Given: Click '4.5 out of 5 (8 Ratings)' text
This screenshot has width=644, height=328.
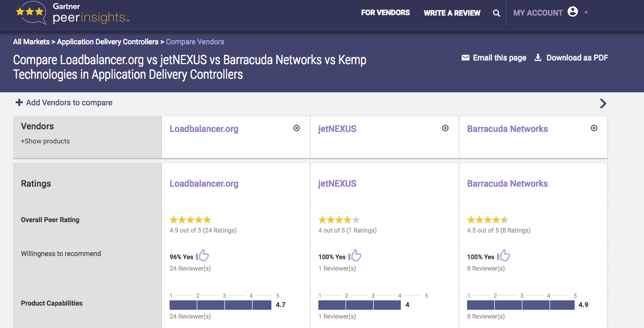Looking at the screenshot, I should pos(499,230).
